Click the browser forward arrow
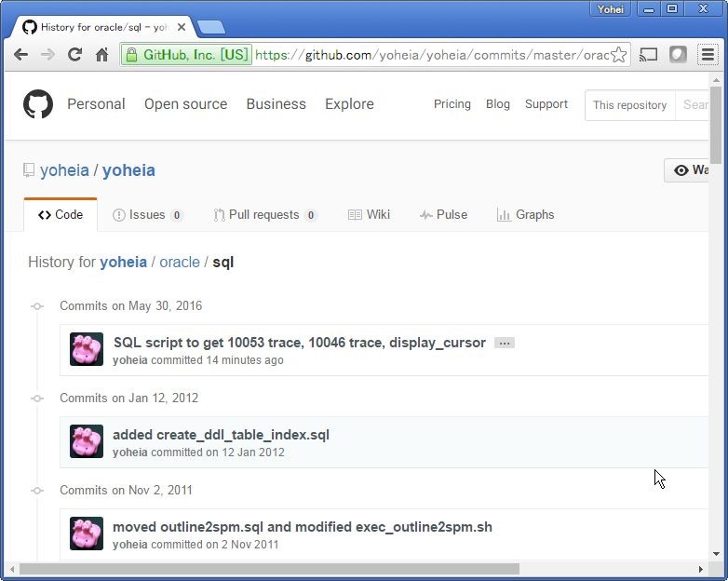 pyautogui.click(x=47, y=55)
